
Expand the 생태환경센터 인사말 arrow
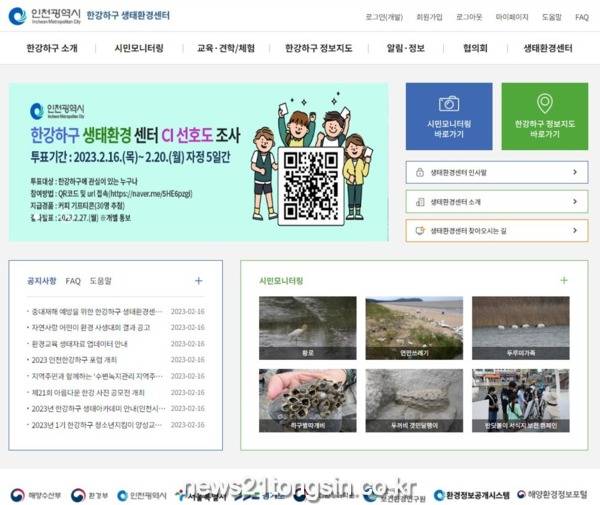575,172
